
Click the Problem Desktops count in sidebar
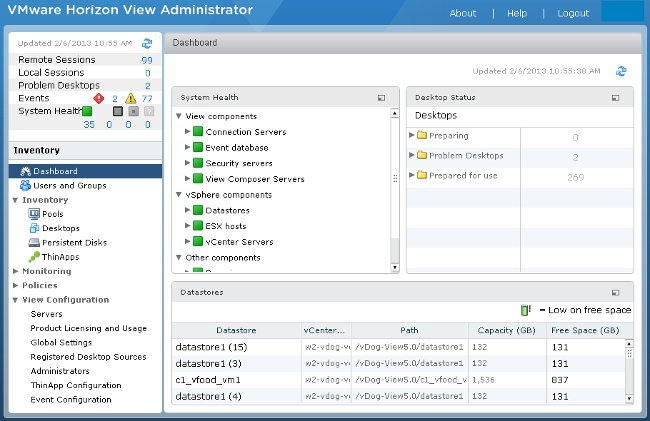pyautogui.click(x=148, y=86)
